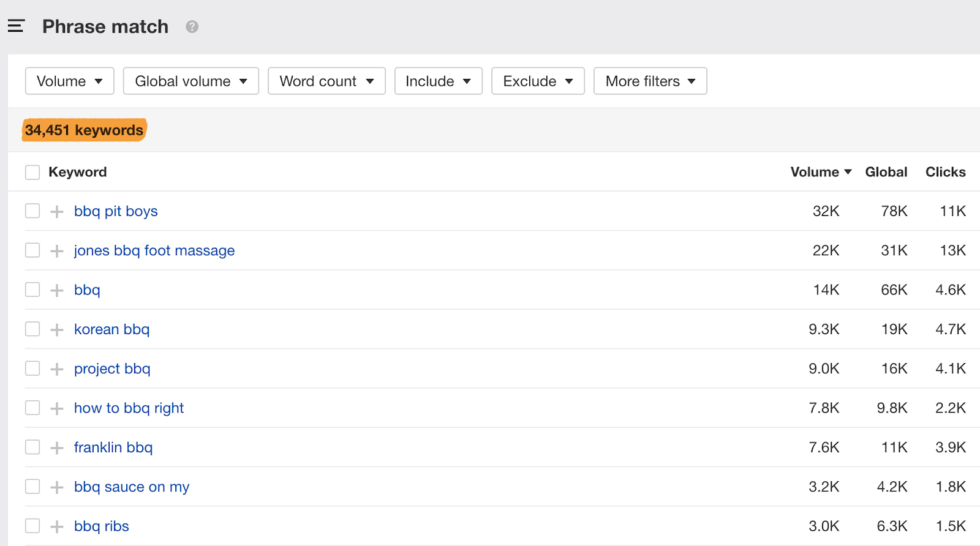Image resolution: width=980 pixels, height=546 pixels.
Task: Open the Word count dropdown
Action: tap(326, 81)
